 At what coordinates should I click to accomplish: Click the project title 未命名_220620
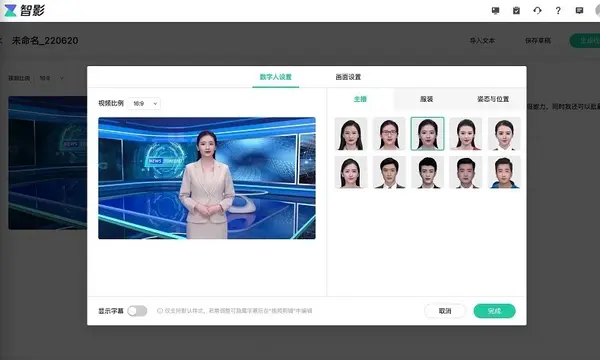tap(45, 41)
